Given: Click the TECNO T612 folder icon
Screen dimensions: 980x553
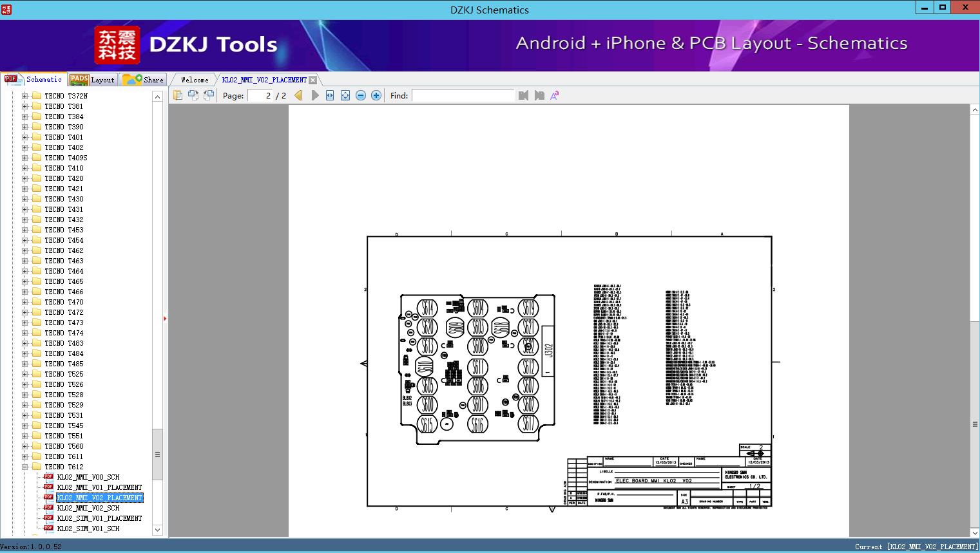Looking at the screenshot, I should [x=37, y=467].
